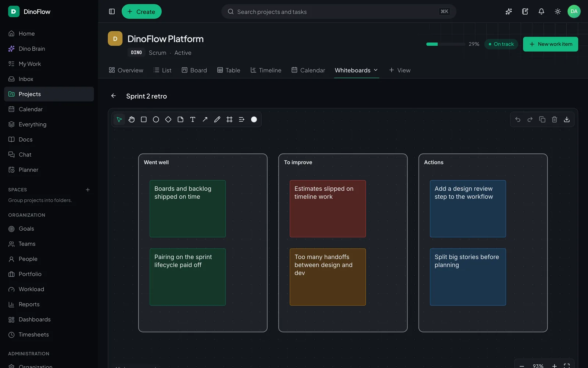Viewport: 588px width, 368px height.
Task: Open the DA user avatar
Action: click(574, 11)
